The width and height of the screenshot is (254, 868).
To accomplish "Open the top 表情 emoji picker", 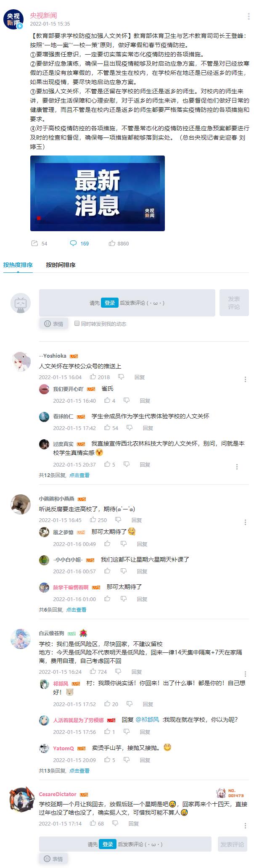I will pyautogui.click(x=53, y=324).
